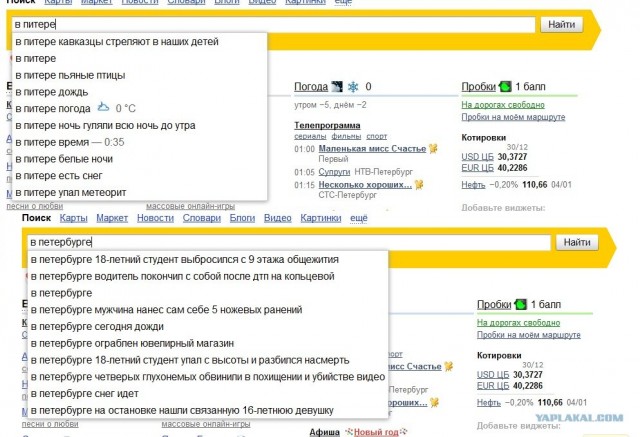Select suggestion 'в питере ночь гуляли всю ночь'
The width and height of the screenshot is (640, 437).
140,125
